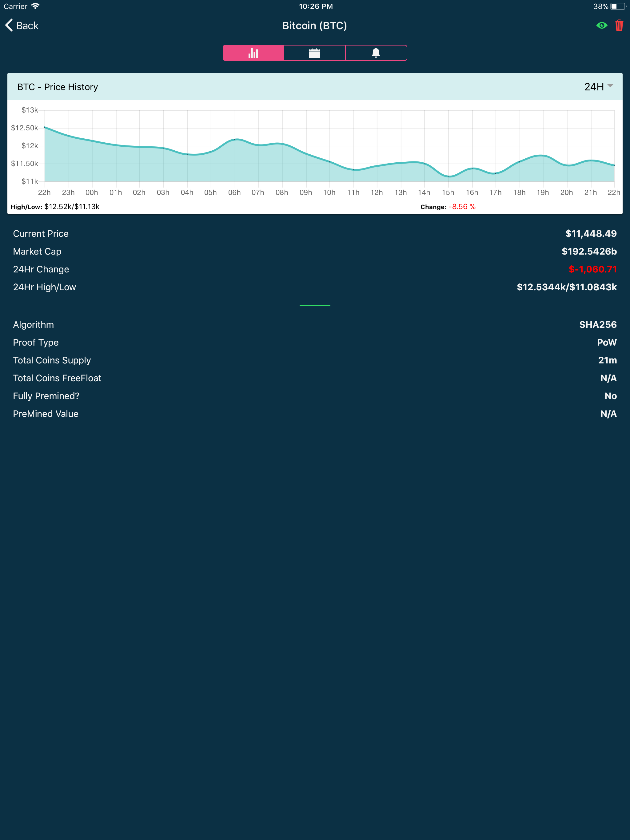This screenshot has width=630, height=840.
Task: Select the bar chart tab icon
Action: pos(253,53)
